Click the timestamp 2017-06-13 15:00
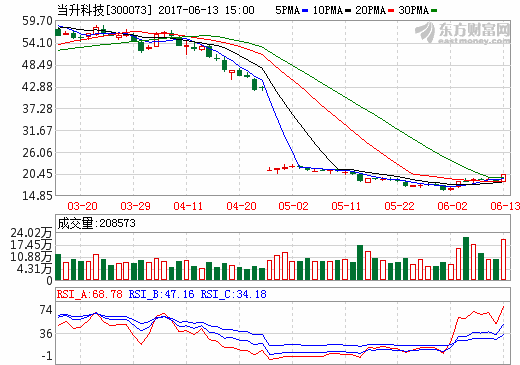 tap(206, 10)
